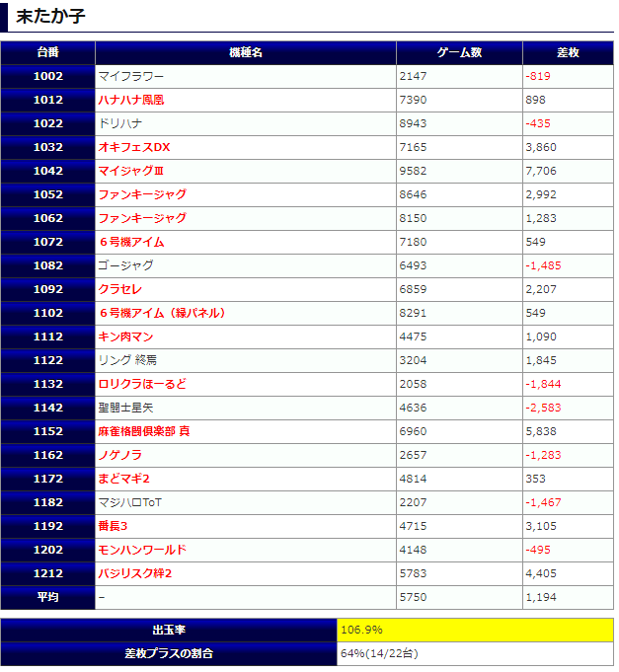Open the まどマギ2 link
This screenshot has width=619, height=672.
pos(123,479)
